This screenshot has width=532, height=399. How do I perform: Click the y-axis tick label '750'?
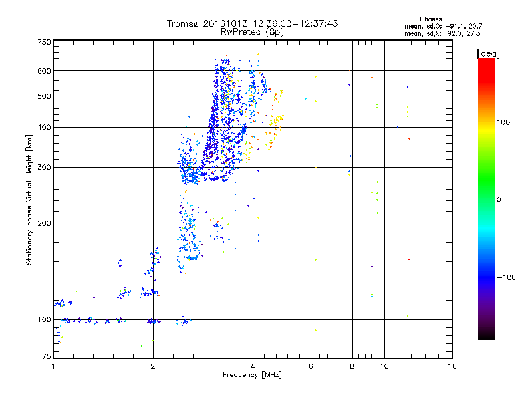click(44, 42)
